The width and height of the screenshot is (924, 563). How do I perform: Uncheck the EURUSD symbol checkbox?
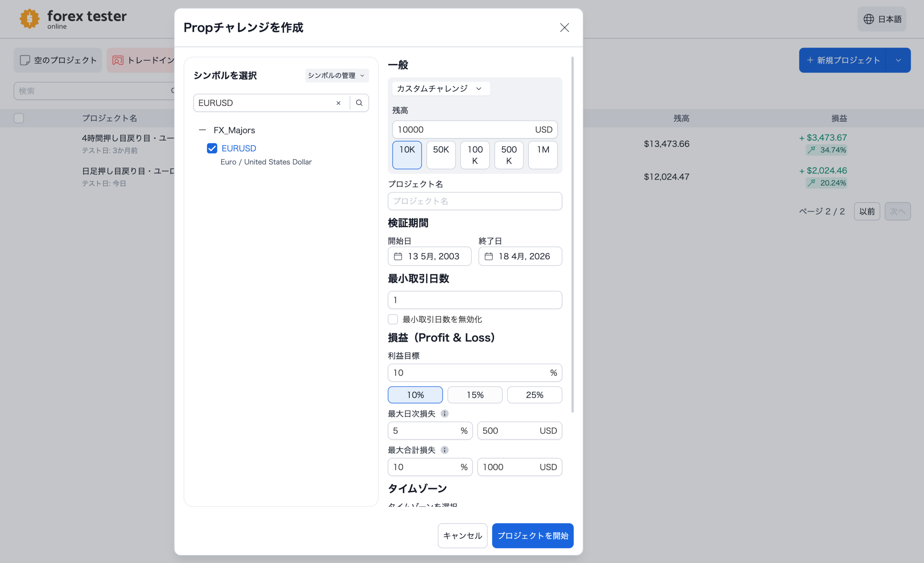coord(212,149)
